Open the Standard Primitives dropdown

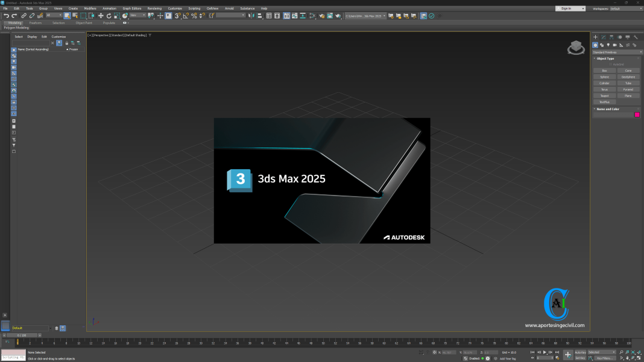point(616,52)
